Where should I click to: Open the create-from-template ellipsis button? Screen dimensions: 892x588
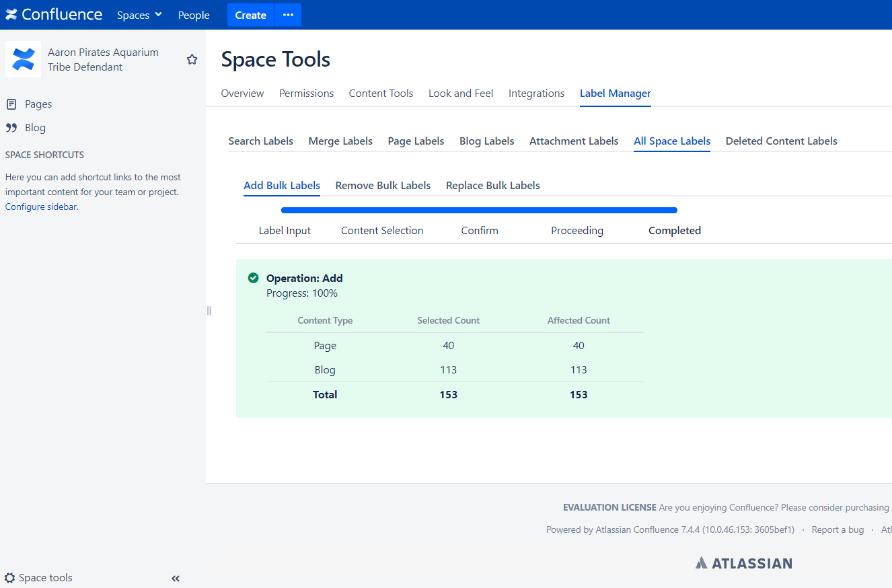[288, 15]
